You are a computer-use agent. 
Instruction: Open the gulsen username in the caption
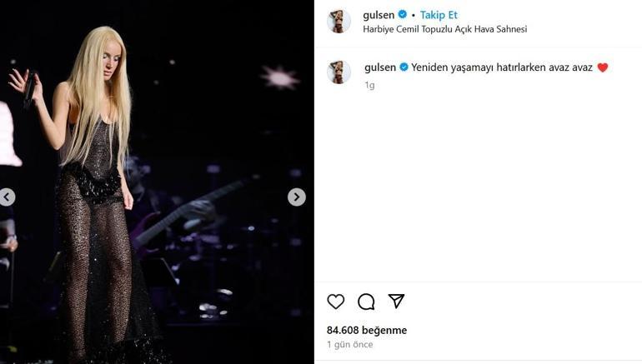(x=380, y=67)
